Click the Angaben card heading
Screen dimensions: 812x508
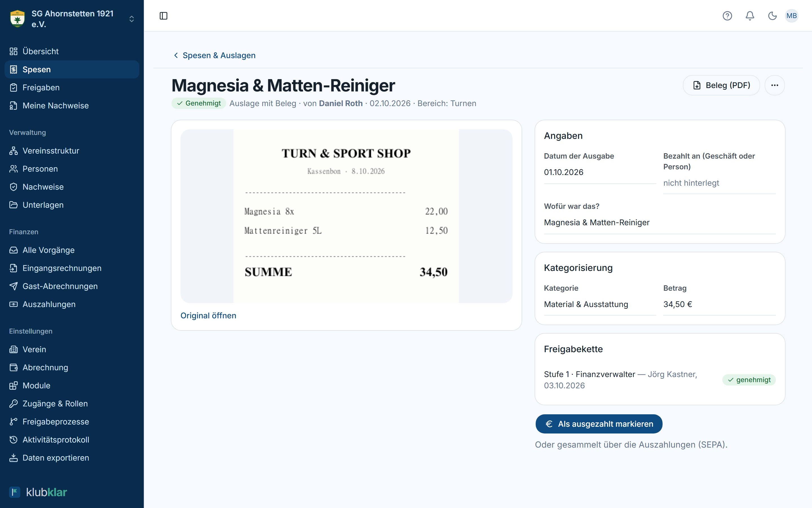point(563,136)
